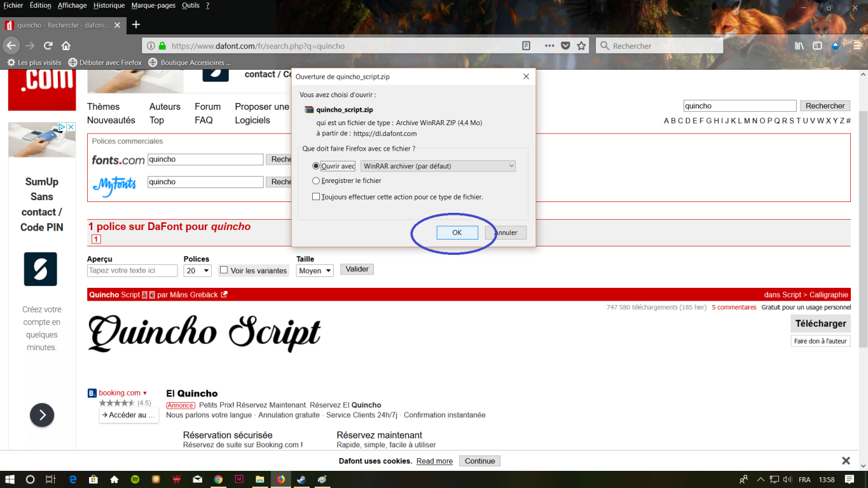Viewport: 868px width, 488px height.
Task: Open the Marque-pages menu
Action: (153, 5)
